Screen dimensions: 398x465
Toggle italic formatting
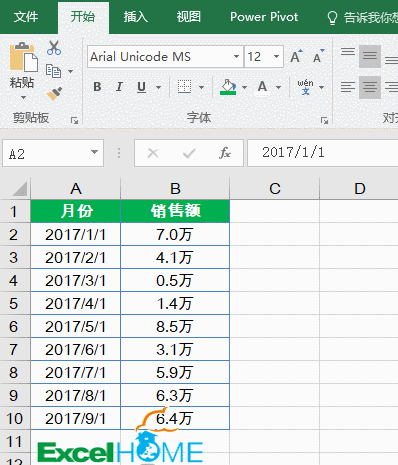(119, 87)
